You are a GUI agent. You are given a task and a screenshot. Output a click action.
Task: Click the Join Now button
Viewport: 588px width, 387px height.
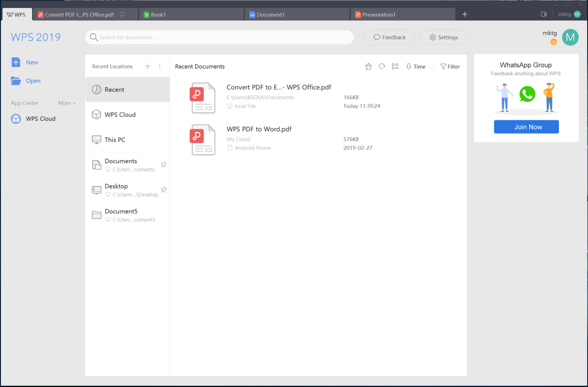(x=526, y=126)
